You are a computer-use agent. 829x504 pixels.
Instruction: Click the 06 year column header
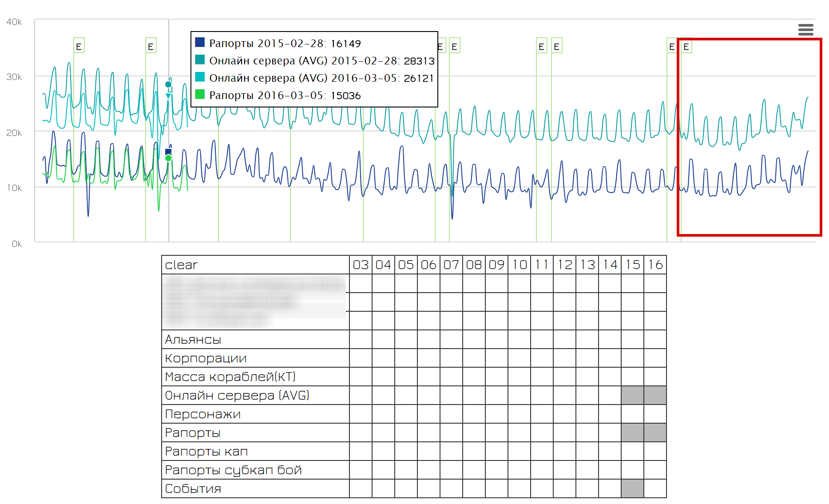[x=429, y=265]
